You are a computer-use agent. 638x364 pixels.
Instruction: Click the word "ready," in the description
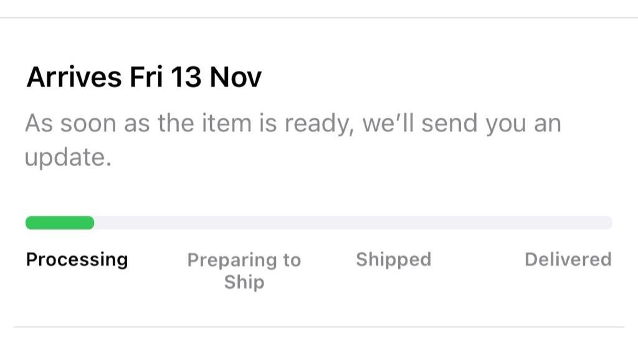coord(318,123)
